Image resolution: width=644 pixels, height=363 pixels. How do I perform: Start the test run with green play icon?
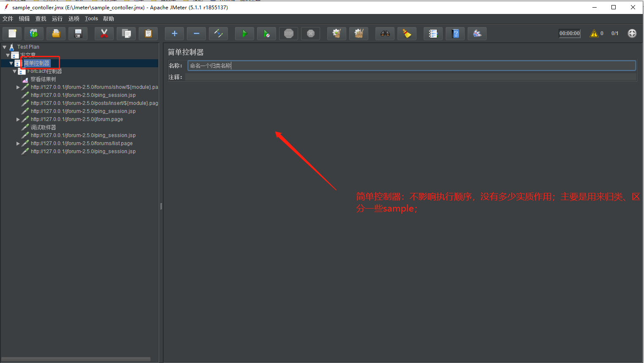click(x=244, y=33)
